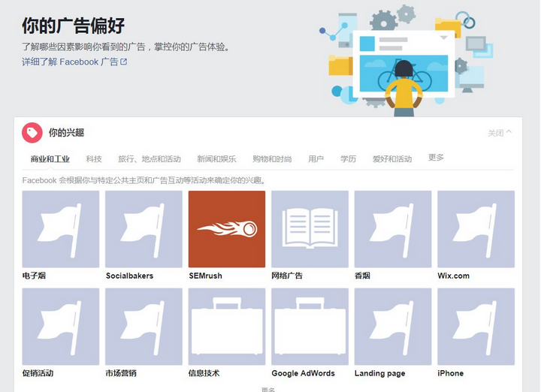This screenshot has height=392, width=541.
Task: Click the 你的兴趣 section heading
Action: [66, 133]
